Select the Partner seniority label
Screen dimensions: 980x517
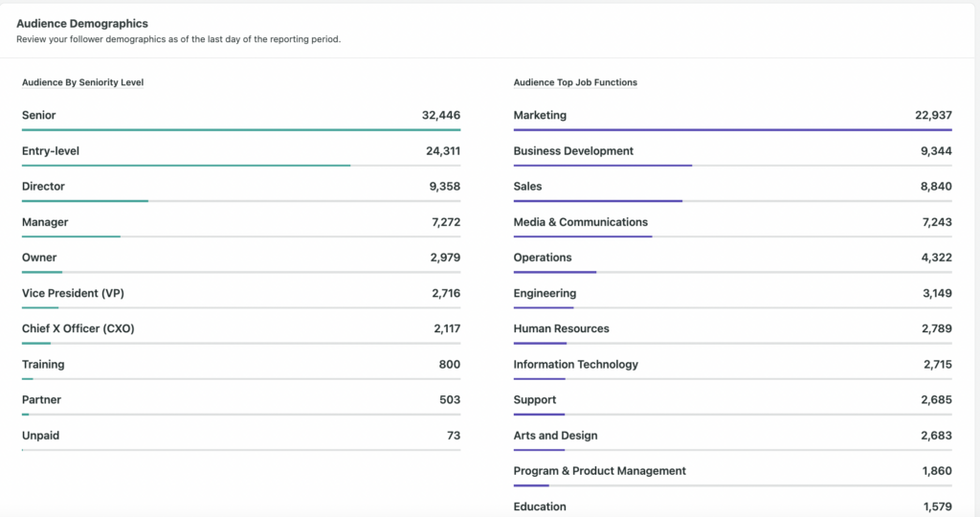[x=41, y=400]
